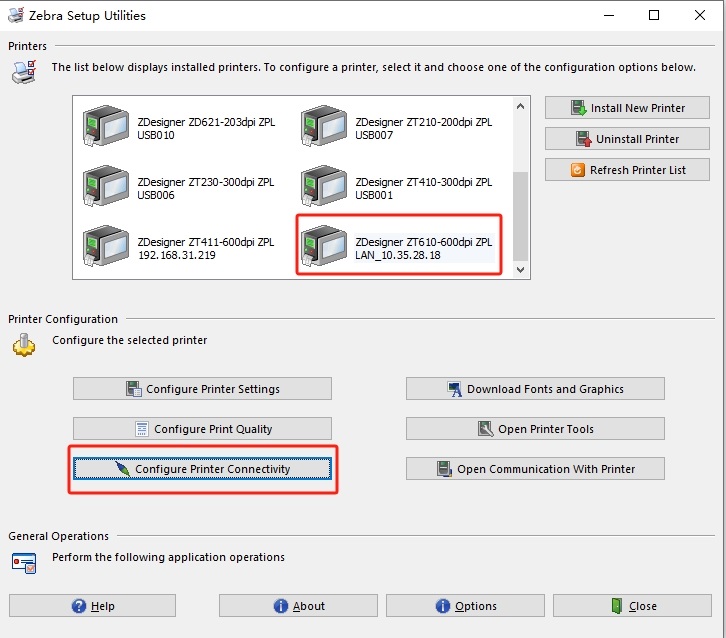The height and width of the screenshot is (638, 726).
Task: Open the Help dialog
Action: (x=92, y=606)
